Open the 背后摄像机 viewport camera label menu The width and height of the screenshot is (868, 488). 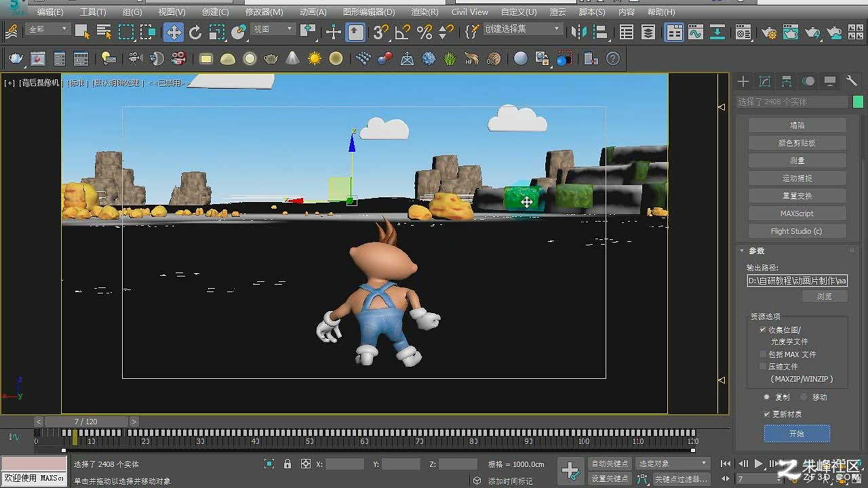click(40, 83)
